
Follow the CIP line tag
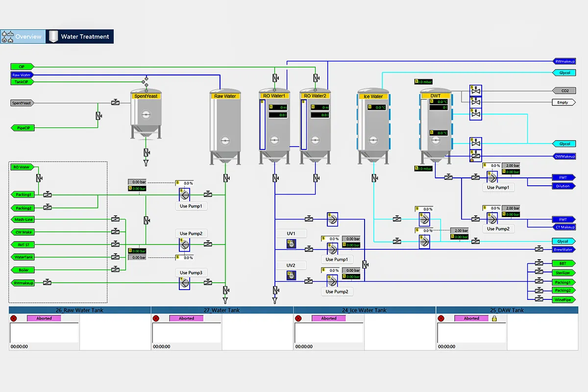[22, 67]
